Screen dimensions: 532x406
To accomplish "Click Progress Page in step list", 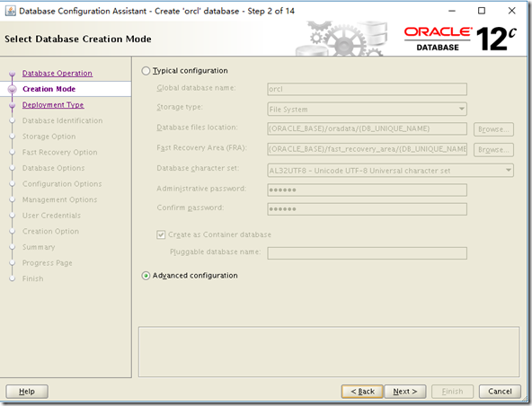I will click(x=47, y=263).
